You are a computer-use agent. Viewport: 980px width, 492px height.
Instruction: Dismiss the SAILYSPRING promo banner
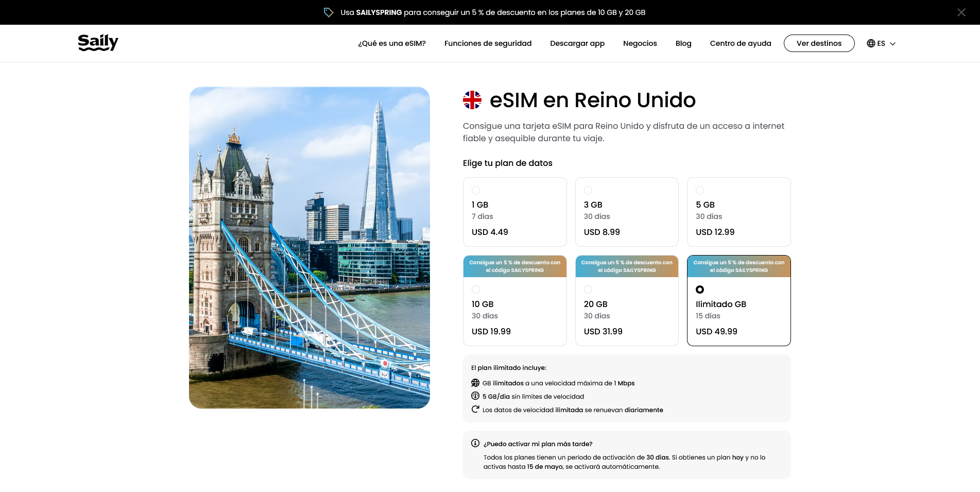pos(961,12)
